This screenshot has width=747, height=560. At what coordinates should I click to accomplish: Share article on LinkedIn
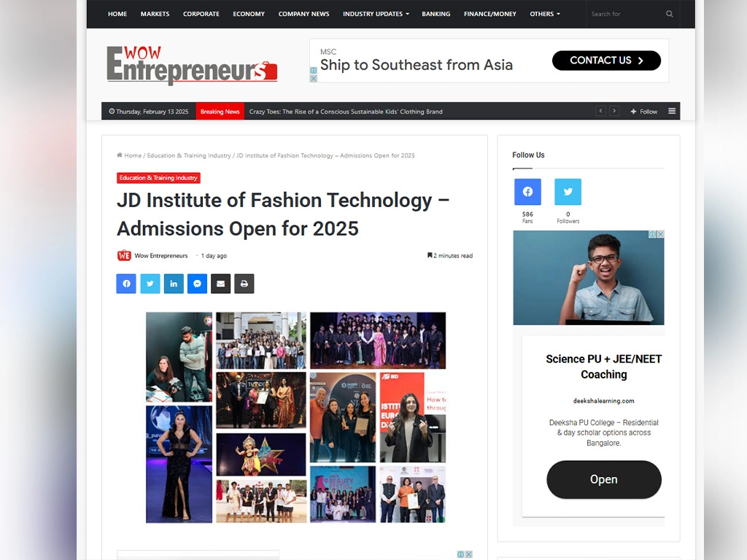pyautogui.click(x=174, y=284)
